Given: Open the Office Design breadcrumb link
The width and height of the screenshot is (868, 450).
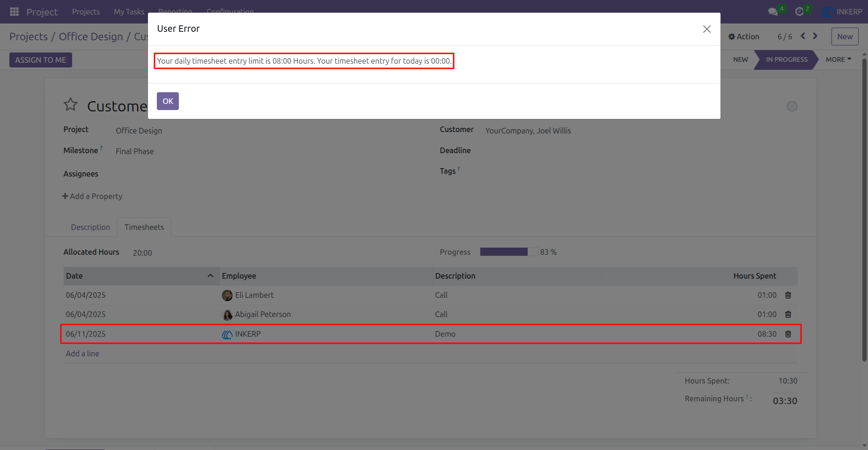Looking at the screenshot, I should [91, 37].
